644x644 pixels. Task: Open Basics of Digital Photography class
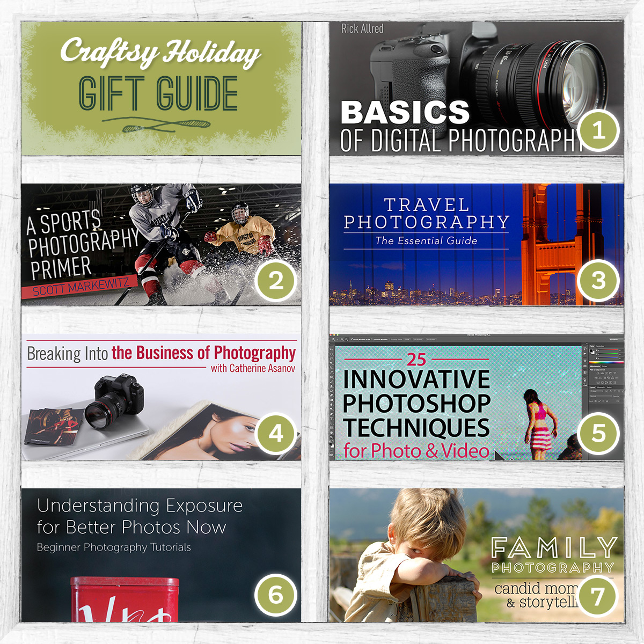tap(477, 89)
